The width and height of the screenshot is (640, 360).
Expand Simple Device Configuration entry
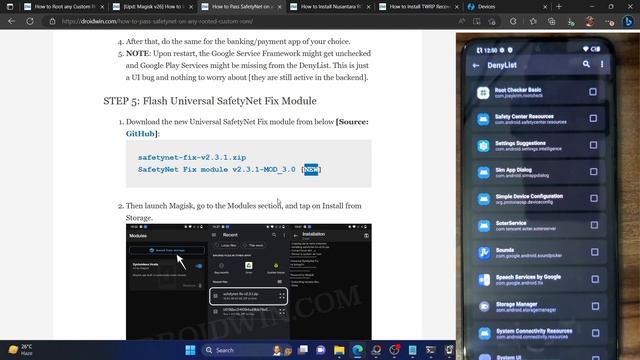539,199
